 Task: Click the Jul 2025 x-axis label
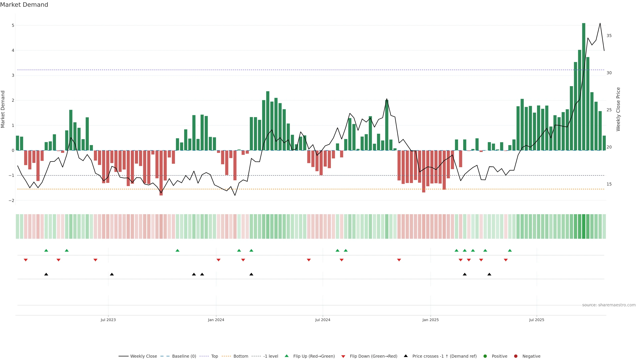[x=536, y=320]
